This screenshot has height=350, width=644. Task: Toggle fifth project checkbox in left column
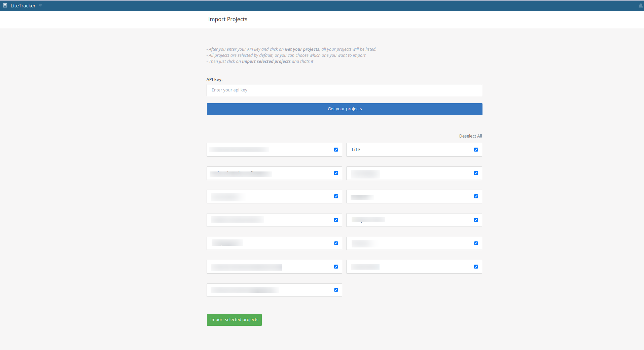pyautogui.click(x=336, y=243)
